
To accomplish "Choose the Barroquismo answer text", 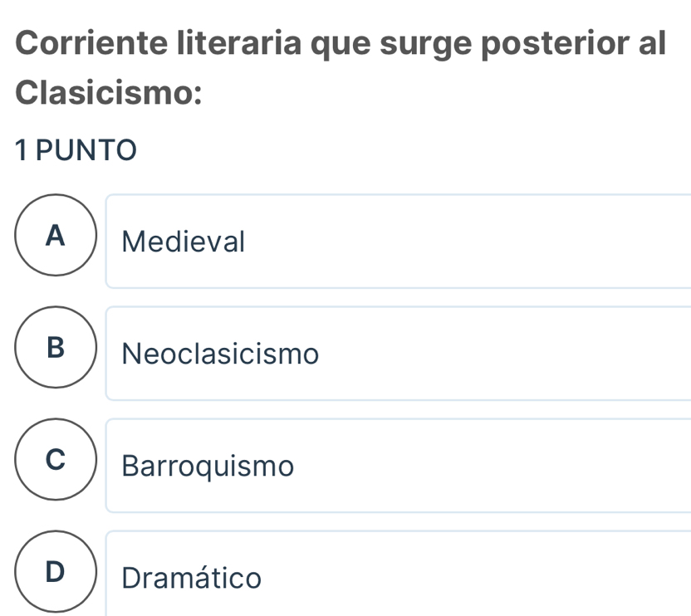I will [208, 467].
